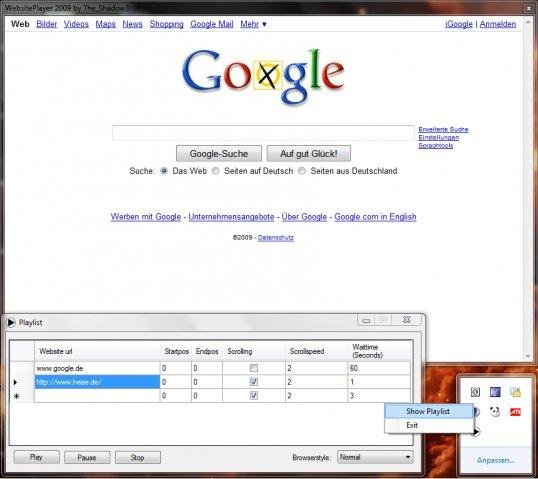Open the 'Sprachtools' link
The height and width of the screenshot is (479, 538).
[x=436, y=145]
